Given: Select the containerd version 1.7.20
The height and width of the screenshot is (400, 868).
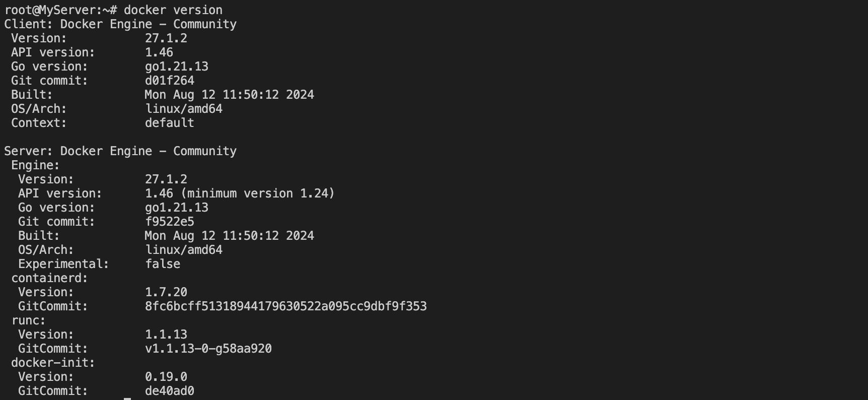Looking at the screenshot, I should (166, 292).
